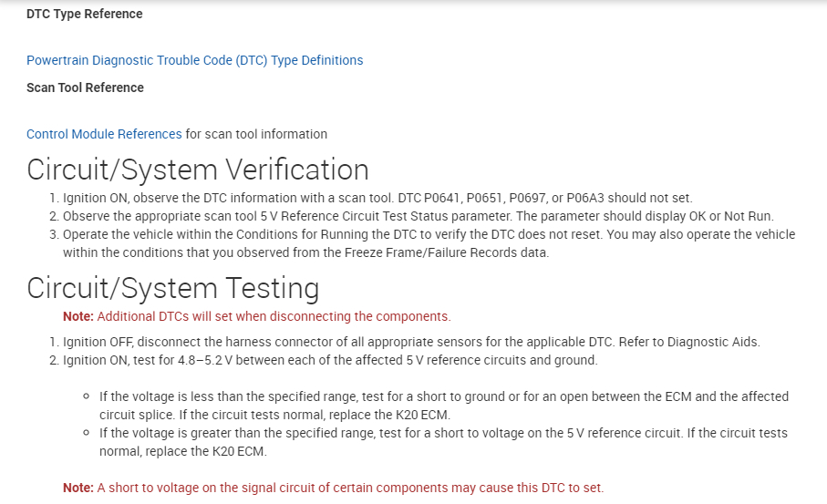Image resolution: width=827 pixels, height=504 pixels.
Task: Click bullet about voltage less than specified range
Action: (x=443, y=396)
